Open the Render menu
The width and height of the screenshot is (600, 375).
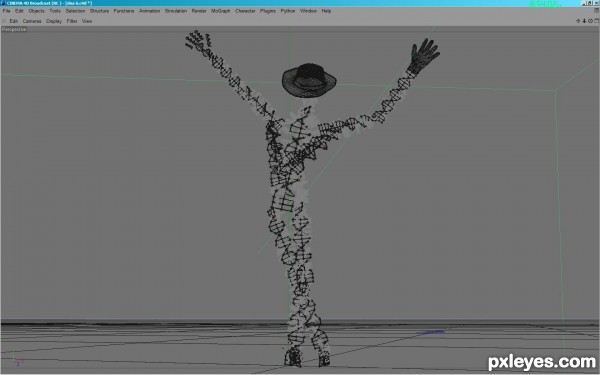click(199, 11)
